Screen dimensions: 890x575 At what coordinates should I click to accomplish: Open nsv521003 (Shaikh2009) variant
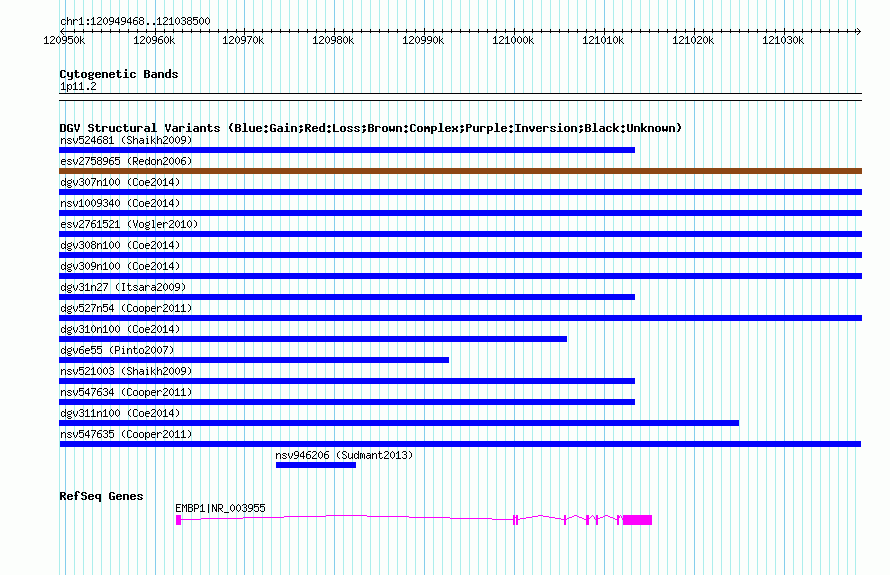tap(126, 371)
